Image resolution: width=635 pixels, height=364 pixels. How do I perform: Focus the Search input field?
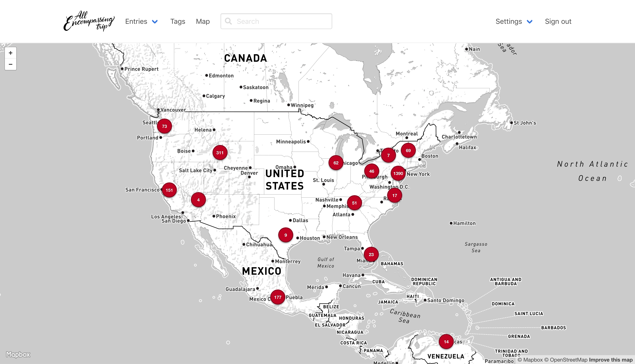(x=281, y=21)
